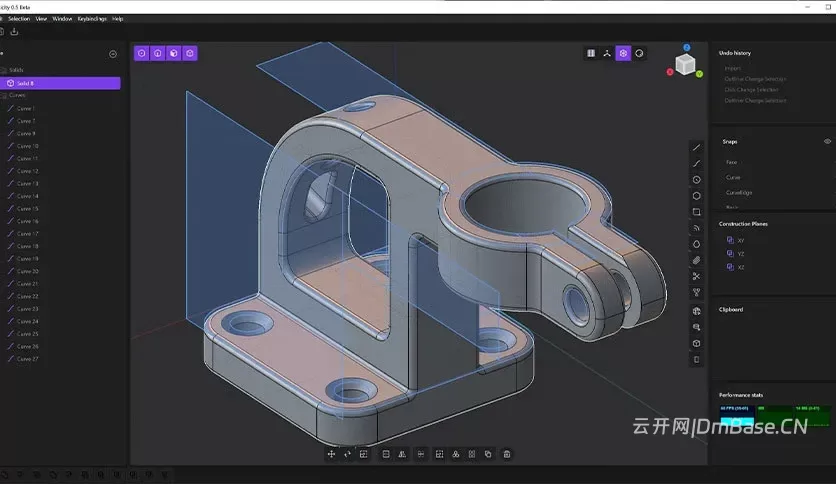
Task: Select the Spiral tool
Action: [x=696, y=228]
